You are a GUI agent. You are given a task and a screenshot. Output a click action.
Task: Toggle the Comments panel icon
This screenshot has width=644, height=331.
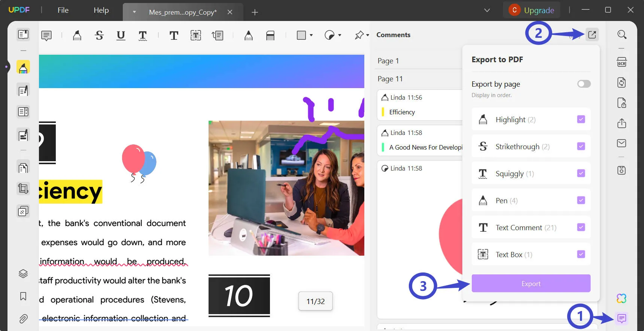[622, 319]
